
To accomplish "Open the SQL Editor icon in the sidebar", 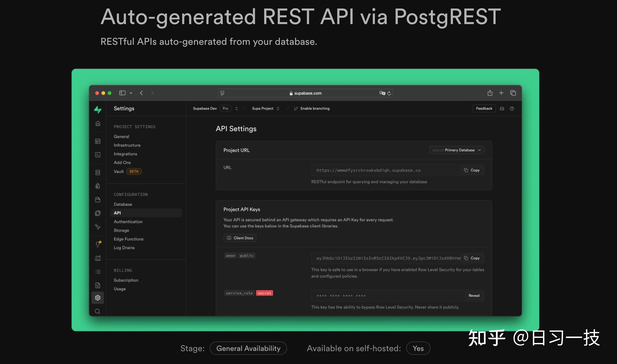I will click(98, 155).
